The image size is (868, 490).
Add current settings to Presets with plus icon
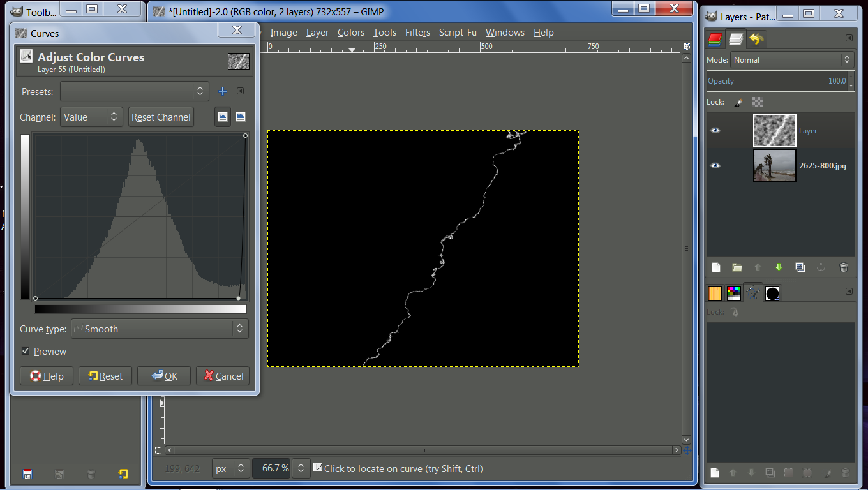point(223,91)
